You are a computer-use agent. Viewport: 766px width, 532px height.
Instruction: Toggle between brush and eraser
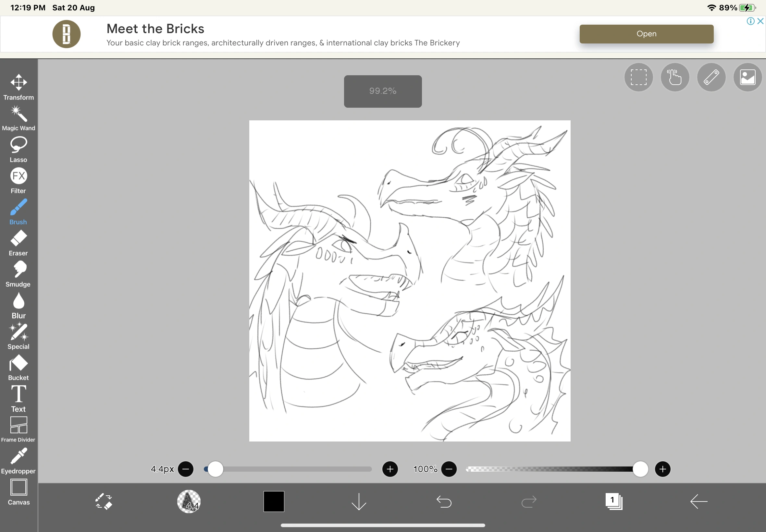pos(104,501)
